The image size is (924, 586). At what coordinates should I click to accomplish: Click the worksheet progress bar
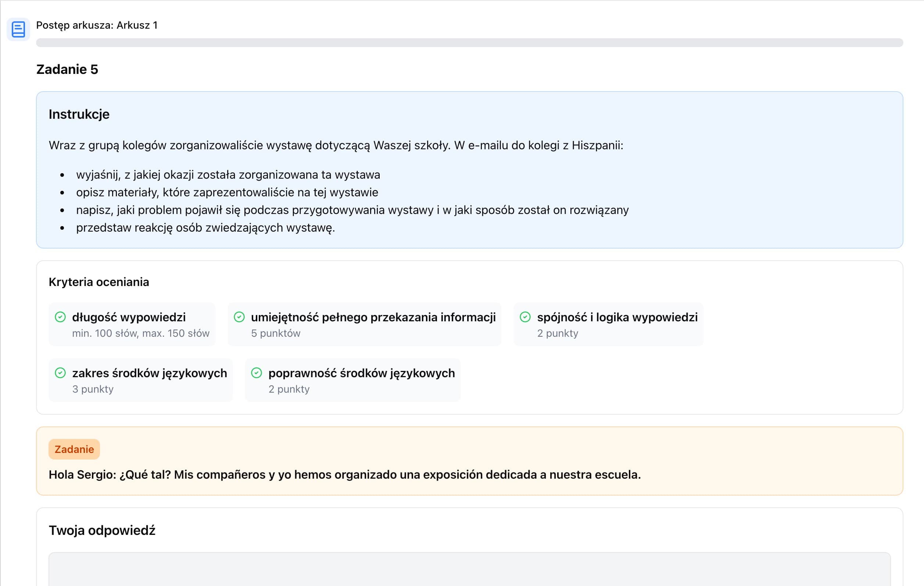point(469,43)
